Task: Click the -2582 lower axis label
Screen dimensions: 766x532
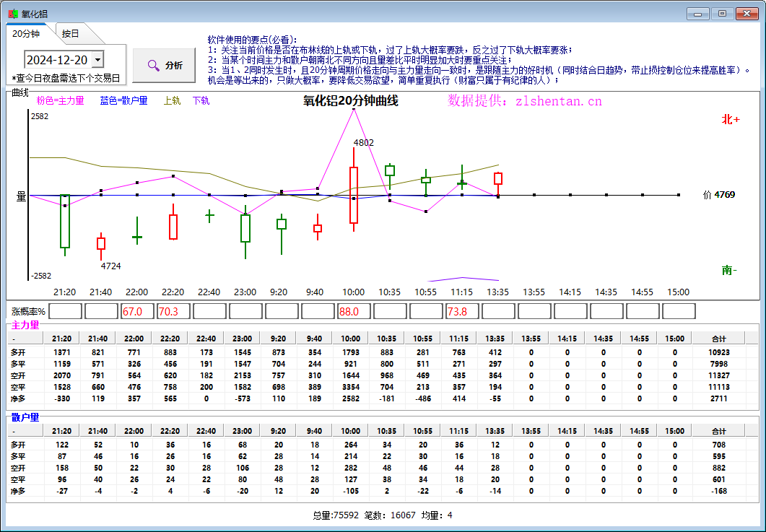Action: click(41, 276)
